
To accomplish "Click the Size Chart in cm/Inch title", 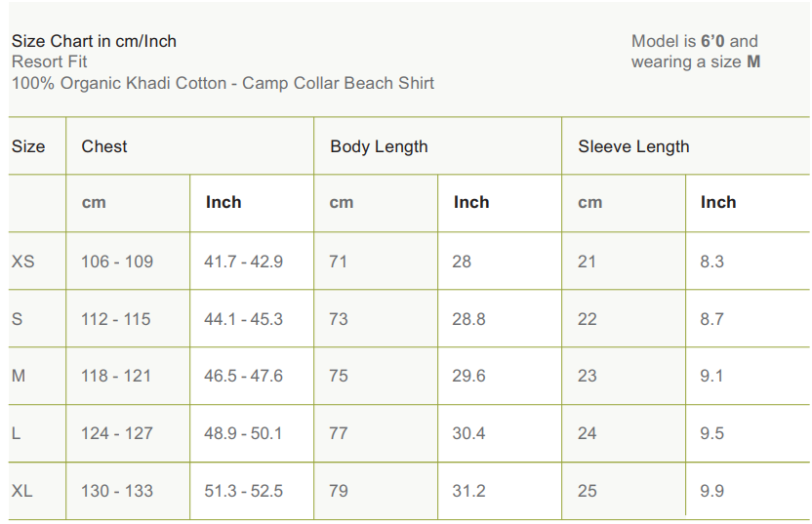I will coord(94,41).
